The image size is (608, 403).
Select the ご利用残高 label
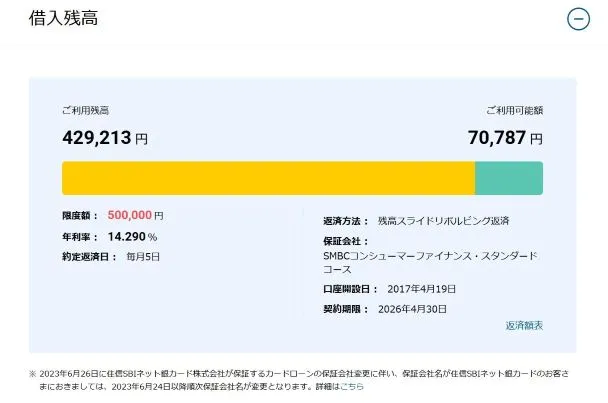coord(88,111)
